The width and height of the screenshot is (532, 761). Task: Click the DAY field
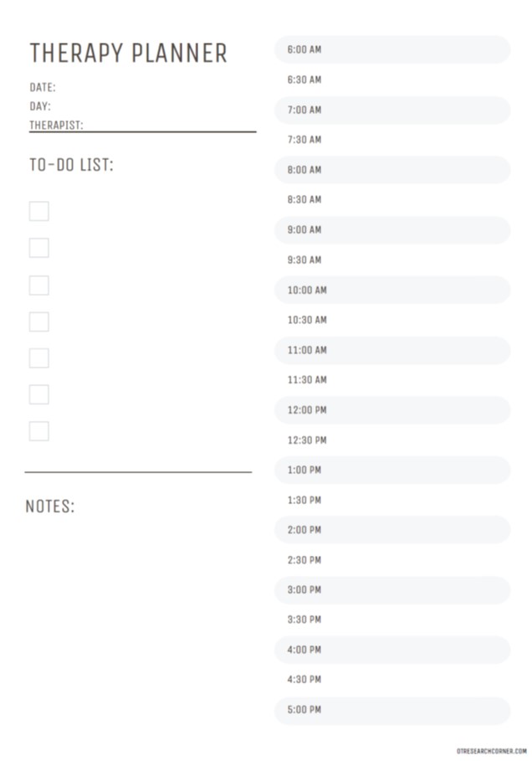coord(151,106)
